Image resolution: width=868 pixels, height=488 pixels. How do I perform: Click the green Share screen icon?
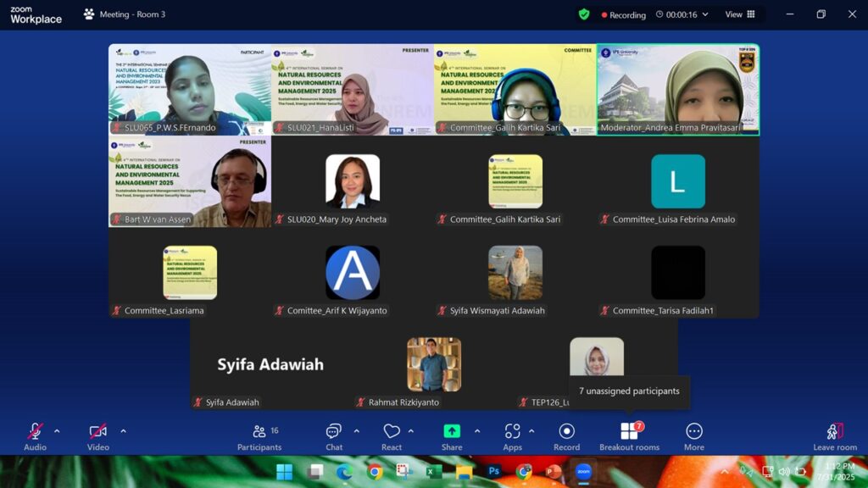click(x=452, y=432)
